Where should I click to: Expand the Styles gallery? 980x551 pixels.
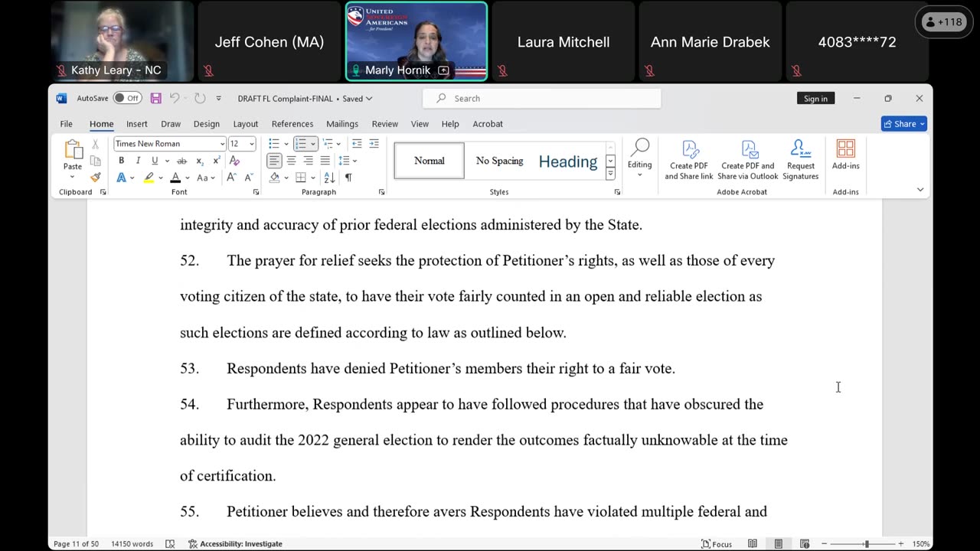(610, 174)
